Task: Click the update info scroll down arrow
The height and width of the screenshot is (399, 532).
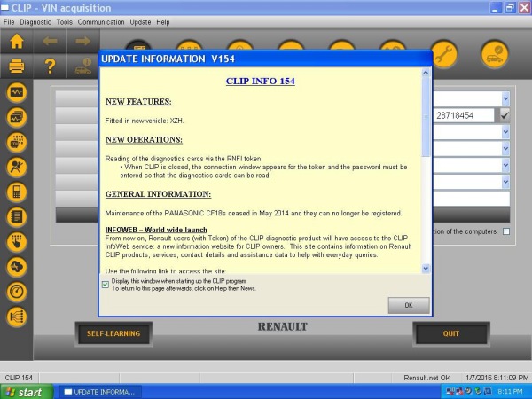Action: coord(426,269)
